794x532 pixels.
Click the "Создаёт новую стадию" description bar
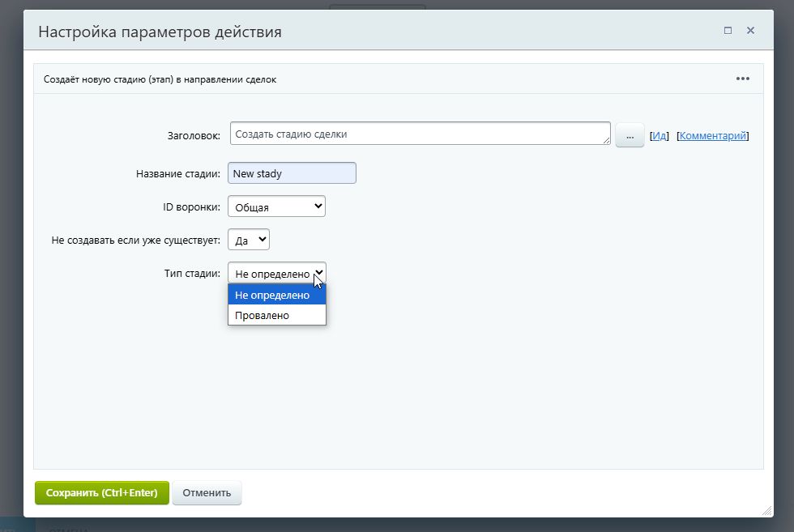tap(158, 79)
